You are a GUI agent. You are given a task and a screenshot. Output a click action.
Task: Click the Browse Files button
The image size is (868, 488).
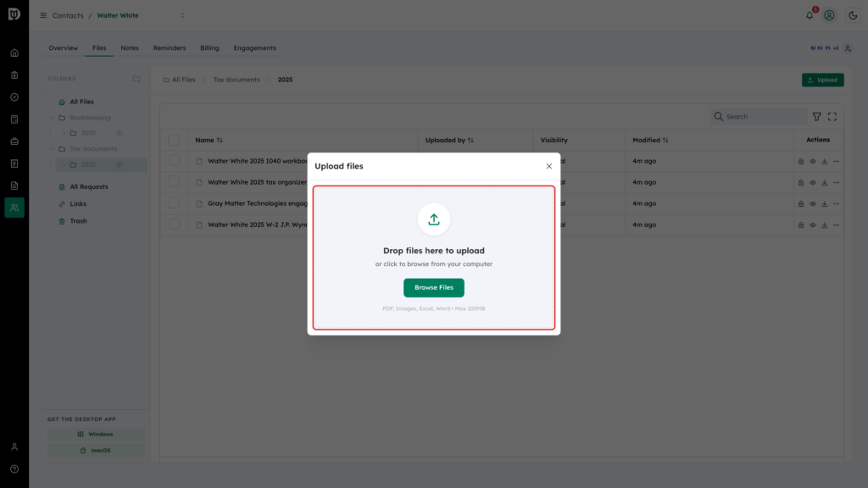click(x=433, y=288)
